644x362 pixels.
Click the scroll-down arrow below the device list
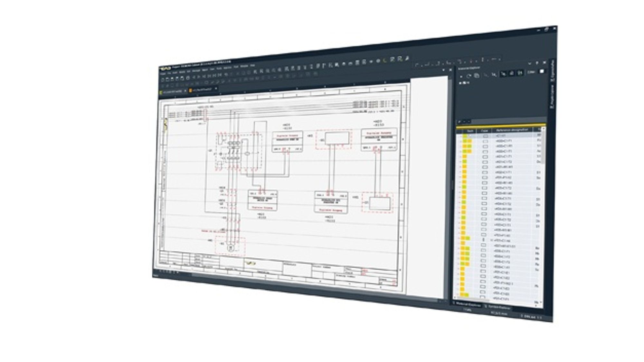[541, 302]
